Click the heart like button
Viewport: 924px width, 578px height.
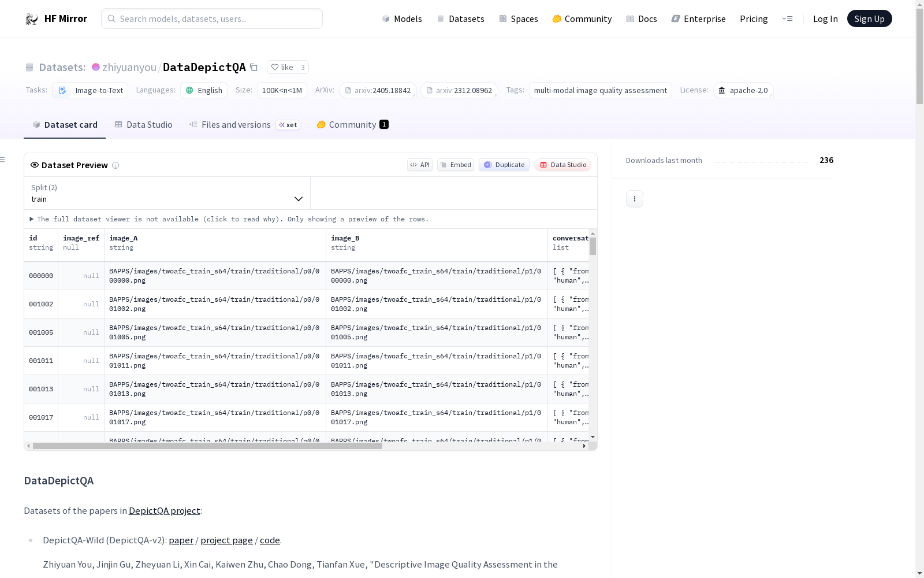[x=282, y=67]
